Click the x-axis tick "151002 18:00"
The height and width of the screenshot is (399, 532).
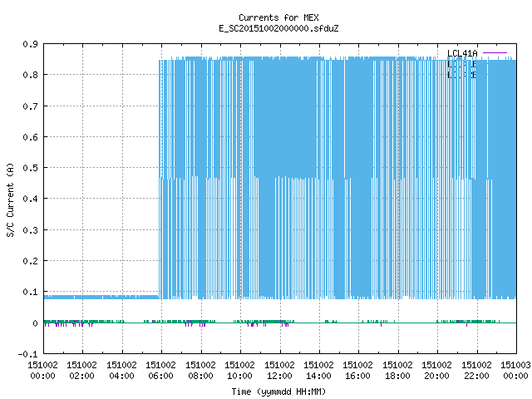pos(397,371)
